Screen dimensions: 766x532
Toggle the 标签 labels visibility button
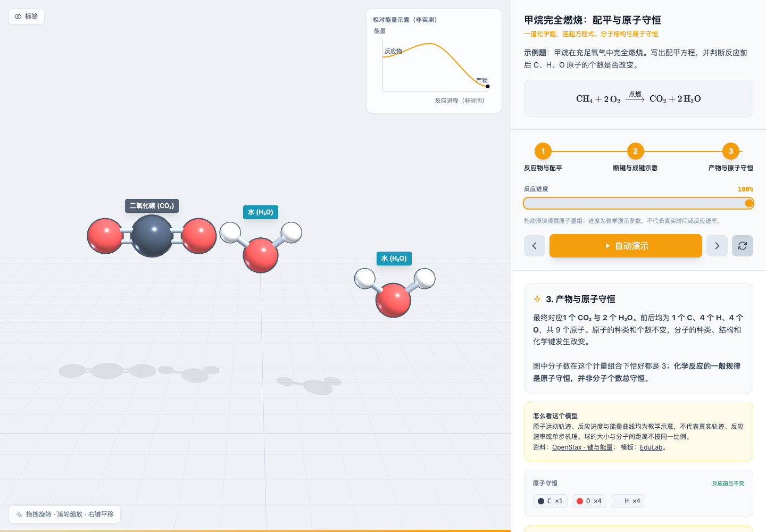[x=26, y=16]
